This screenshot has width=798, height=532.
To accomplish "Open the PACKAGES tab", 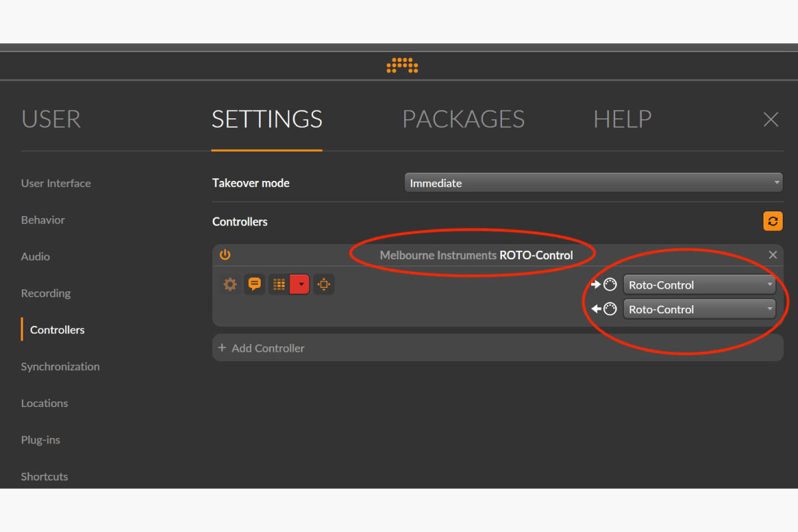I will point(464,119).
